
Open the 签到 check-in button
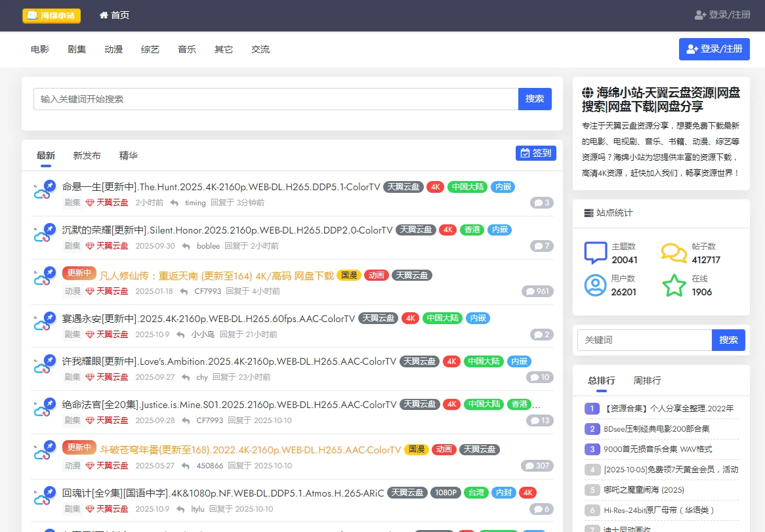[535, 153]
